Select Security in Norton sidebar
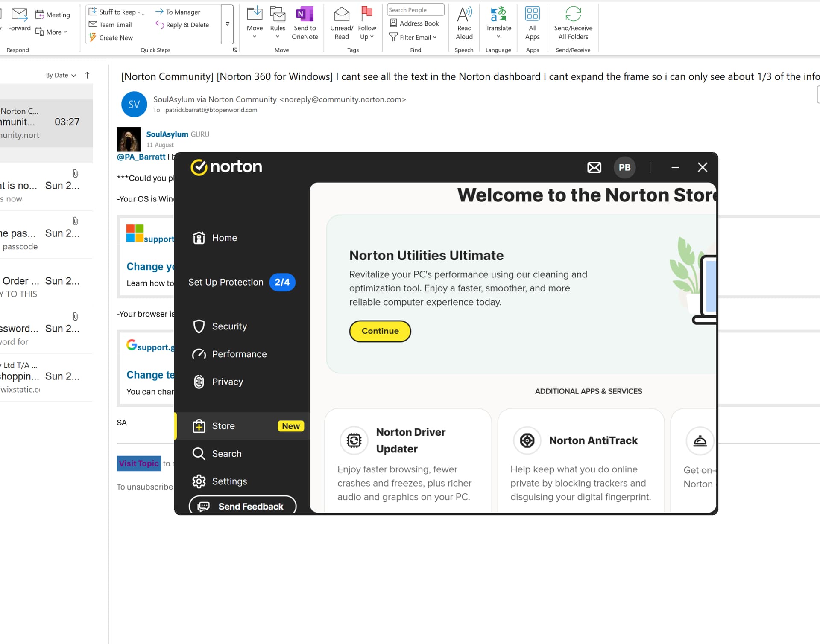Screen dimensions: 820x644 tap(229, 326)
